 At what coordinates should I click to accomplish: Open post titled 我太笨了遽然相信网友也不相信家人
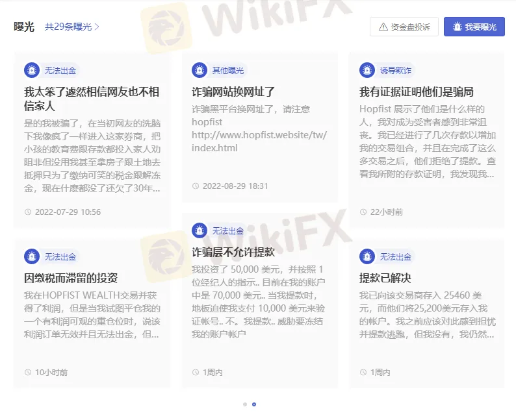point(92,98)
